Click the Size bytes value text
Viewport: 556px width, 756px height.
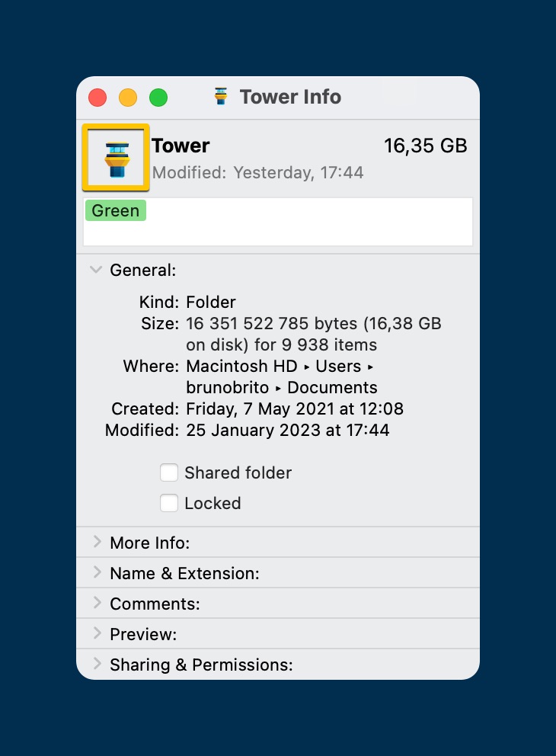point(313,333)
